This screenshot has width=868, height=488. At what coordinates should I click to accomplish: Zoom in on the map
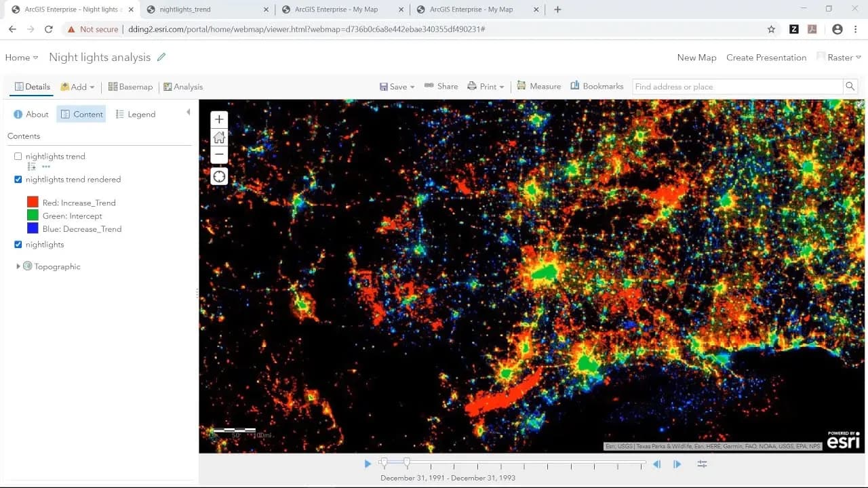click(219, 119)
